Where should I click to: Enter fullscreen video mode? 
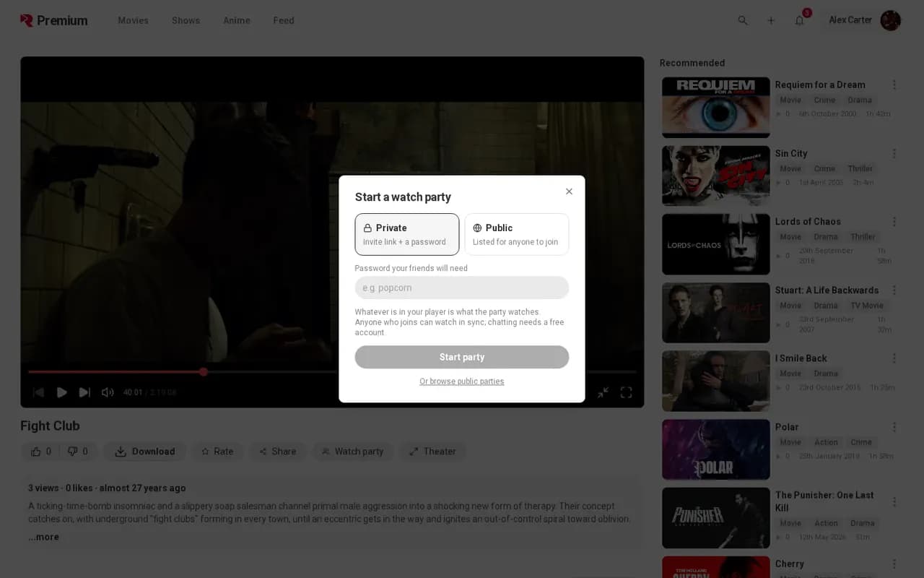tap(627, 392)
